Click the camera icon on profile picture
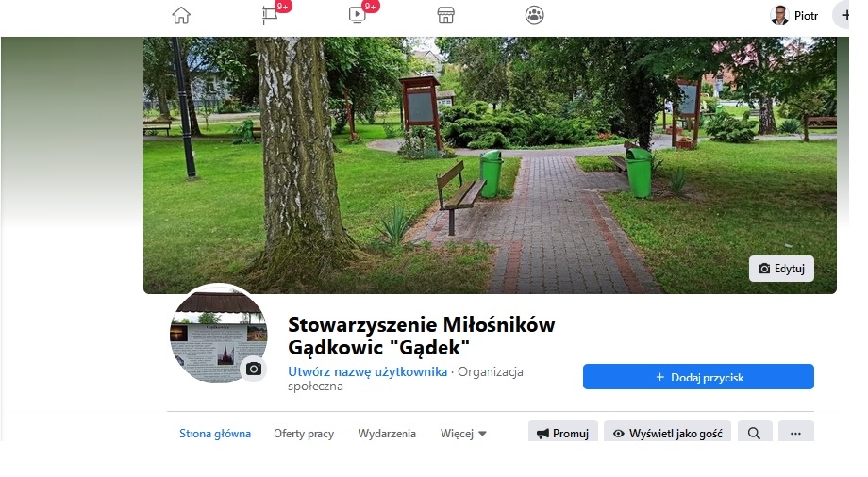Screen dimensions: 868x477 (x=254, y=369)
